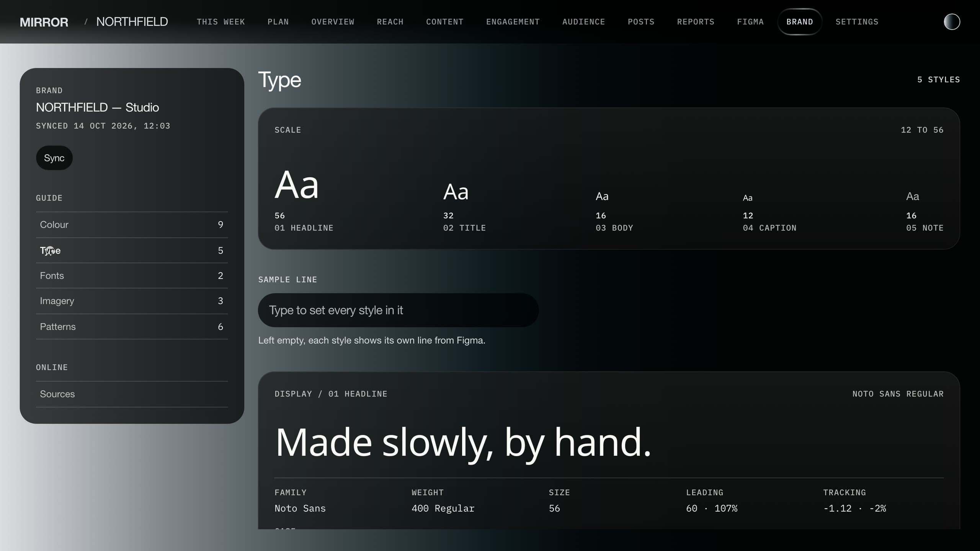Open the Colour guide section
Screen dimensions: 980x551
pos(132,225)
